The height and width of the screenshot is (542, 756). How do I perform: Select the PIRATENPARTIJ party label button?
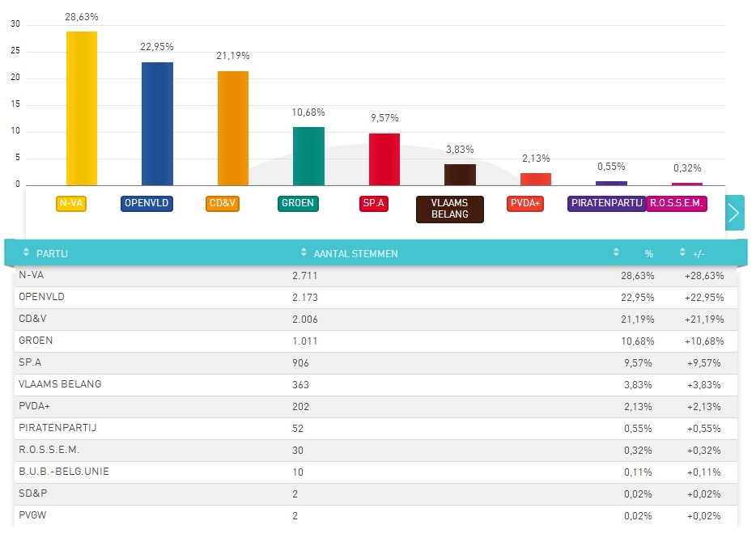[606, 203]
